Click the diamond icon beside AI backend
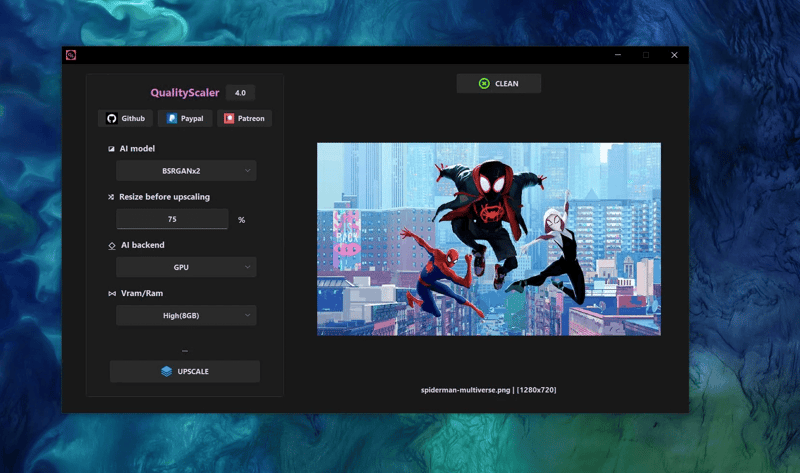 111,245
